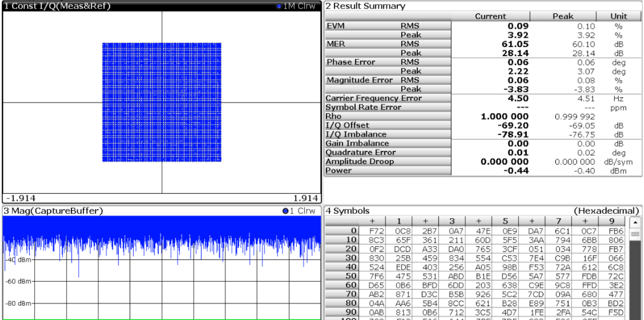Viewport: 644px width, 320px height.
Task: Click the -60 dBm axis label
Action: 17,281
